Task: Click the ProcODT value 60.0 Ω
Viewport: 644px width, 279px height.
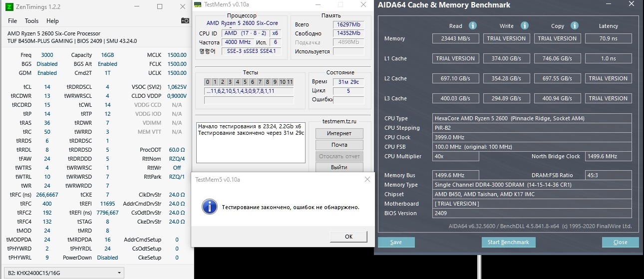Action: click(177, 150)
